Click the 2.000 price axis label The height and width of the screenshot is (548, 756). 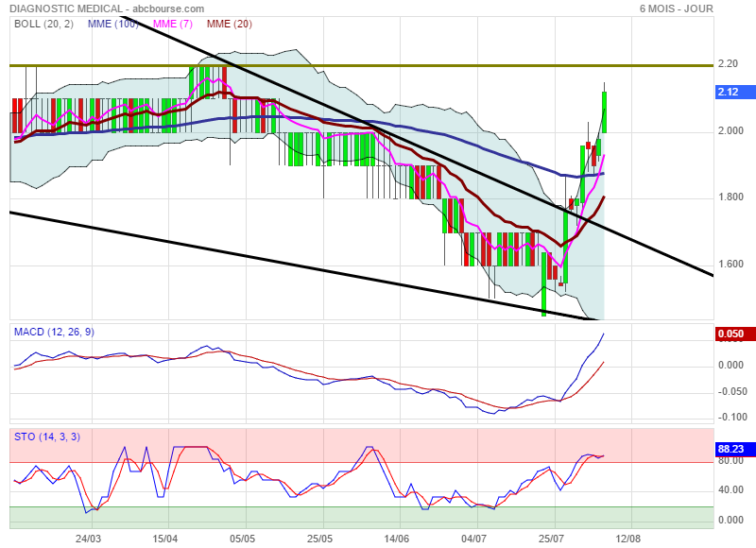730,130
